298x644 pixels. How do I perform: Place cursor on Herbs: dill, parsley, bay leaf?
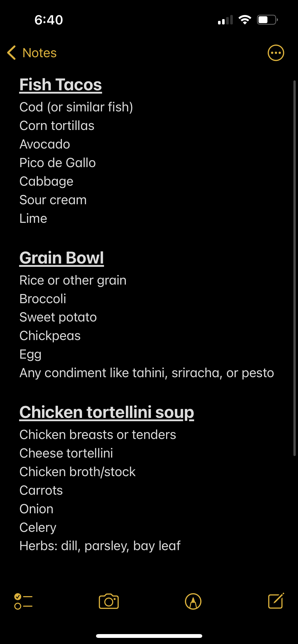click(x=100, y=546)
